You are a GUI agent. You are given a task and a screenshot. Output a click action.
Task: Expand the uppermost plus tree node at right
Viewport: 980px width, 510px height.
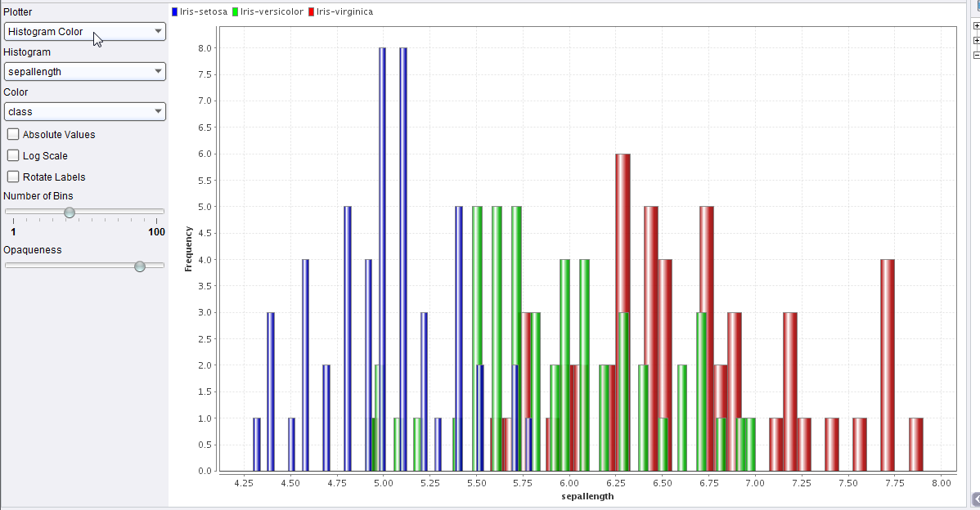coord(977,26)
